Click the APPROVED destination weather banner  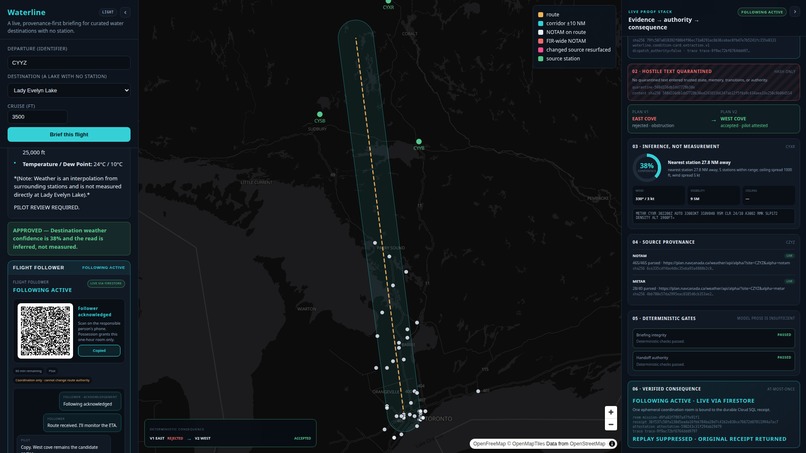[69, 239]
